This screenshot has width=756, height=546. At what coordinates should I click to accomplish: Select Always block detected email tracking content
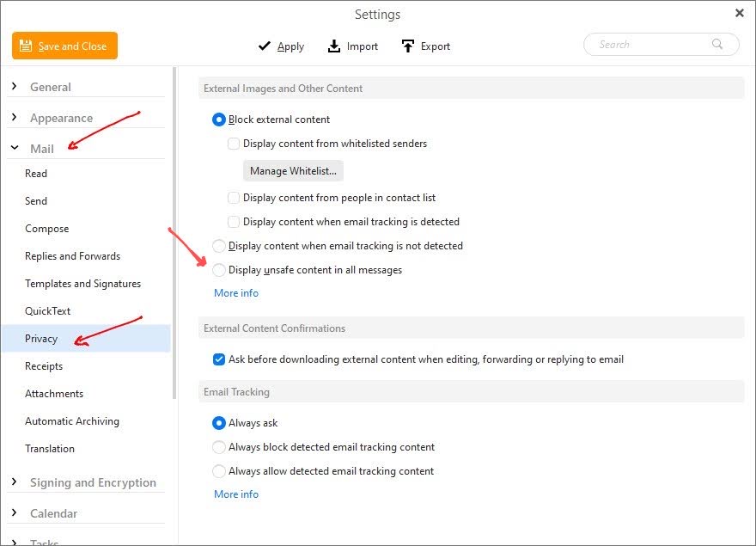point(219,447)
